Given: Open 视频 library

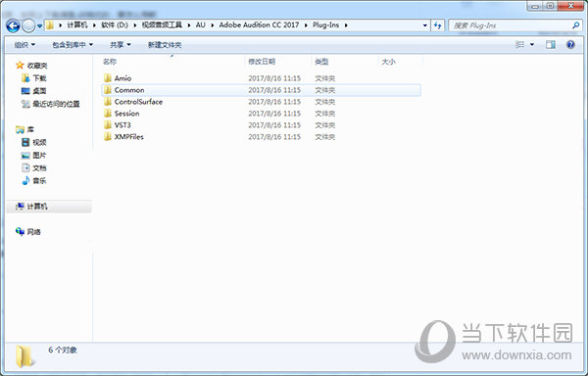Looking at the screenshot, I should pyautogui.click(x=39, y=142).
